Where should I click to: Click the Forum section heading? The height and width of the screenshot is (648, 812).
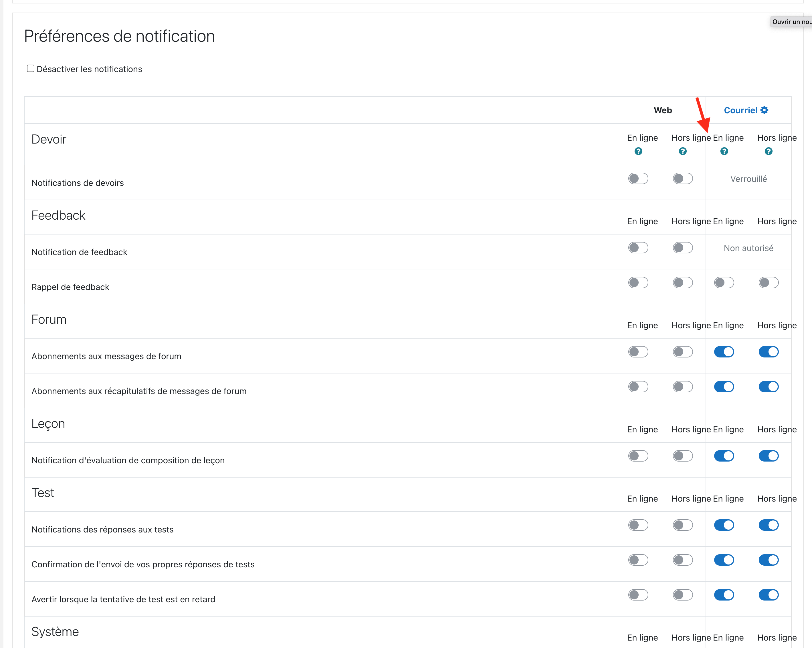(x=49, y=319)
